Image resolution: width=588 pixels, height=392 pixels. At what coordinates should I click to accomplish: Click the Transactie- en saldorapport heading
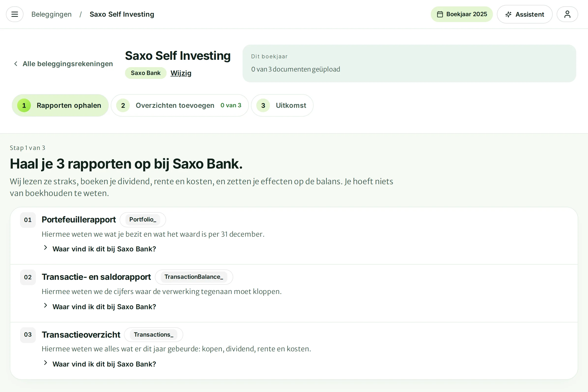96,277
